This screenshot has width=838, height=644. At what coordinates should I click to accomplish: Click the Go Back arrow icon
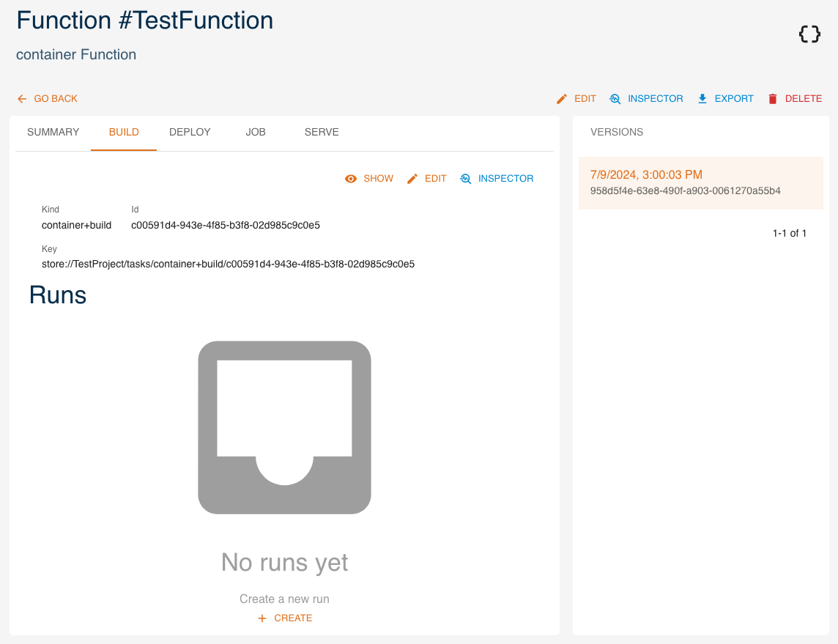pos(22,99)
